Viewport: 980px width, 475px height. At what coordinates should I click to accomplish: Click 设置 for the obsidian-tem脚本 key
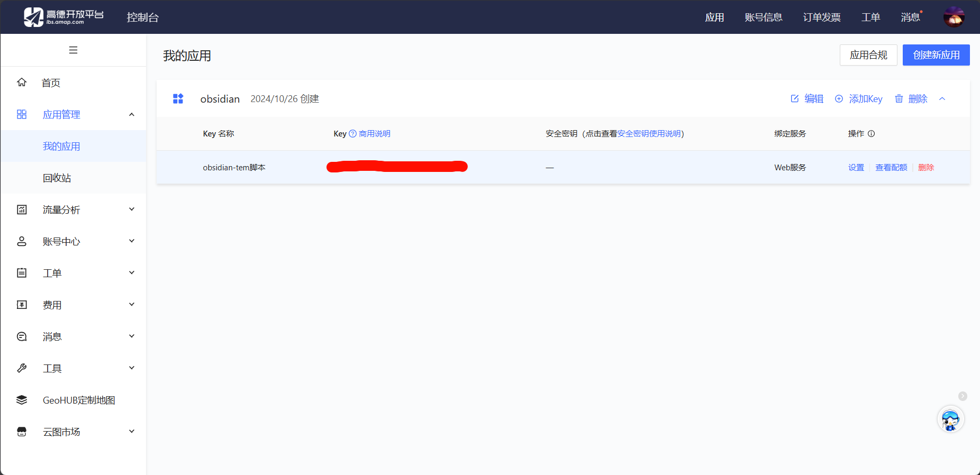point(856,168)
